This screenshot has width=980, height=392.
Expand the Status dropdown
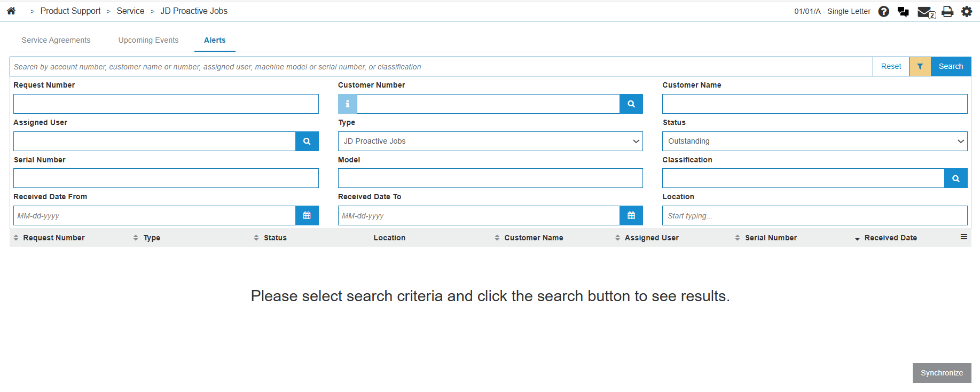click(x=814, y=141)
